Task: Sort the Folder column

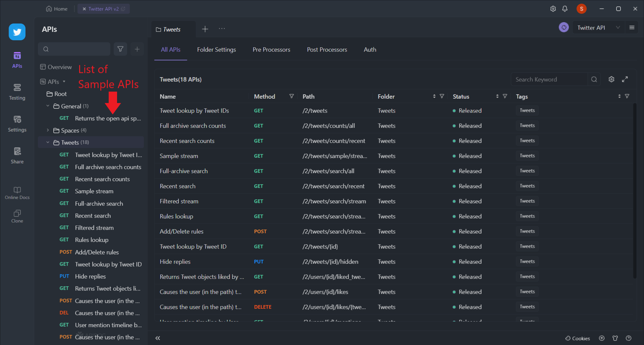Action: [x=434, y=96]
